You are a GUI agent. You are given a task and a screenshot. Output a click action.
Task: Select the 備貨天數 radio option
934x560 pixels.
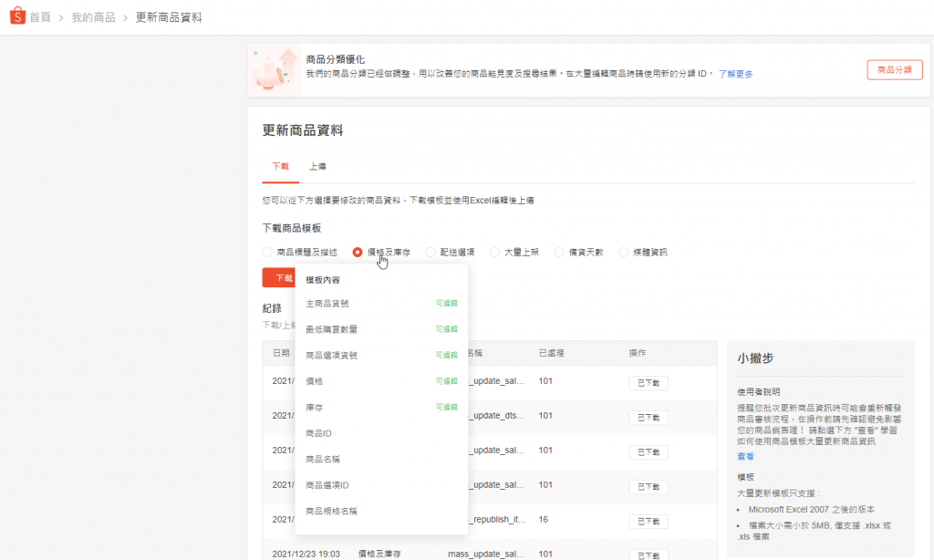pos(559,252)
